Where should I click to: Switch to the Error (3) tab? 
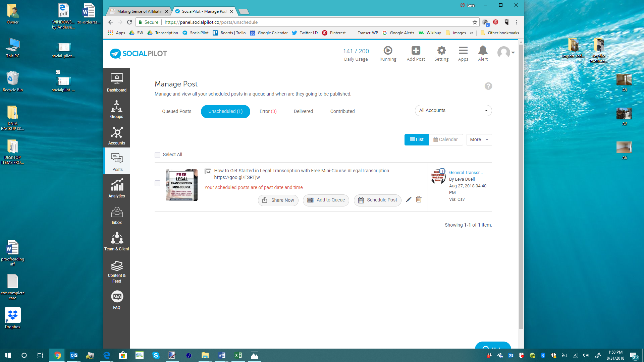268,112
